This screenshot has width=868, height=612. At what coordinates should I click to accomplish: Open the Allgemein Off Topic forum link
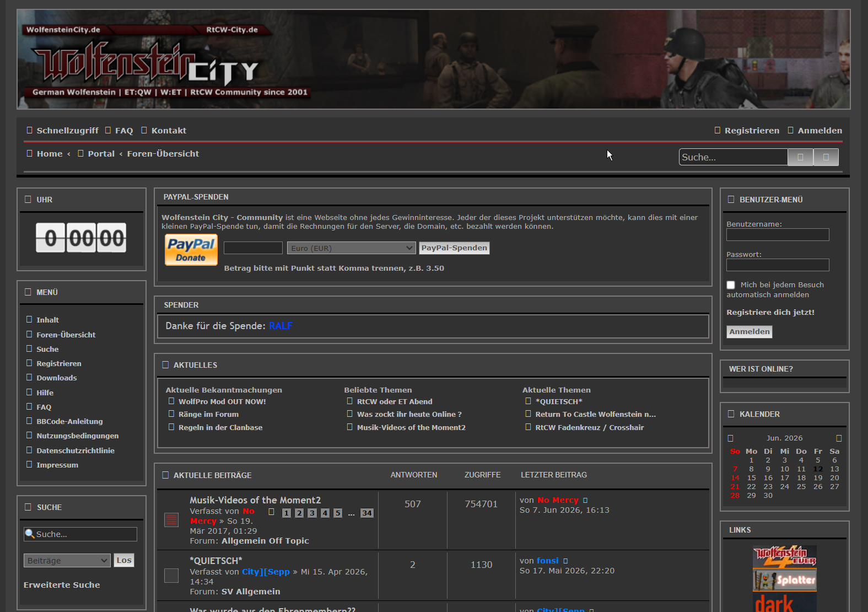(265, 541)
